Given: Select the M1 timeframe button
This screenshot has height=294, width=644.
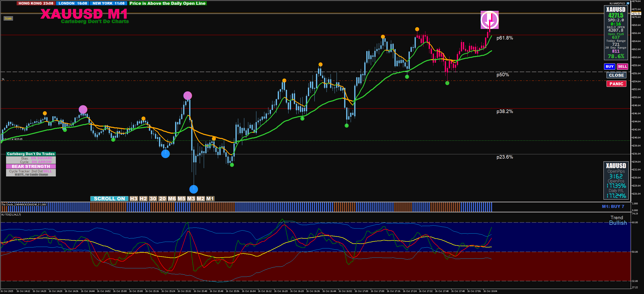Looking at the screenshot, I should coord(210,199).
